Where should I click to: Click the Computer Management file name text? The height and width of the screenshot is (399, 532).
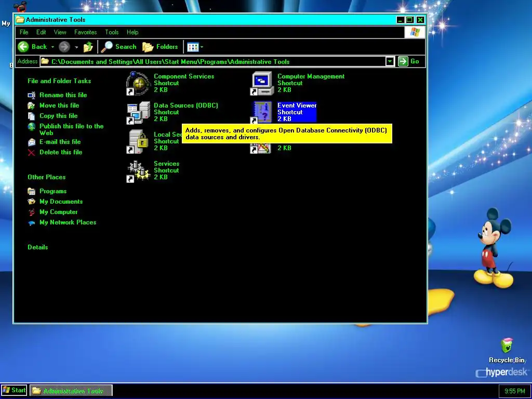click(311, 76)
